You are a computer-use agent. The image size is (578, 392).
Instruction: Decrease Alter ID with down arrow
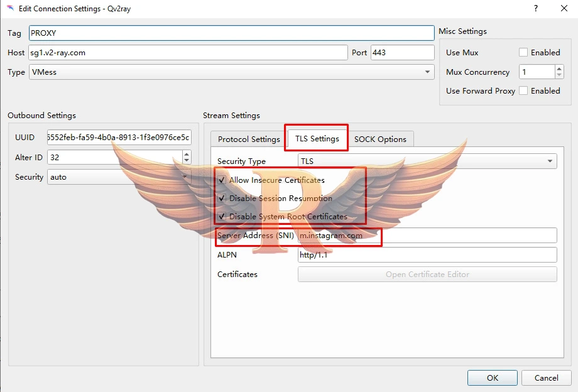(x=186, y=160)
